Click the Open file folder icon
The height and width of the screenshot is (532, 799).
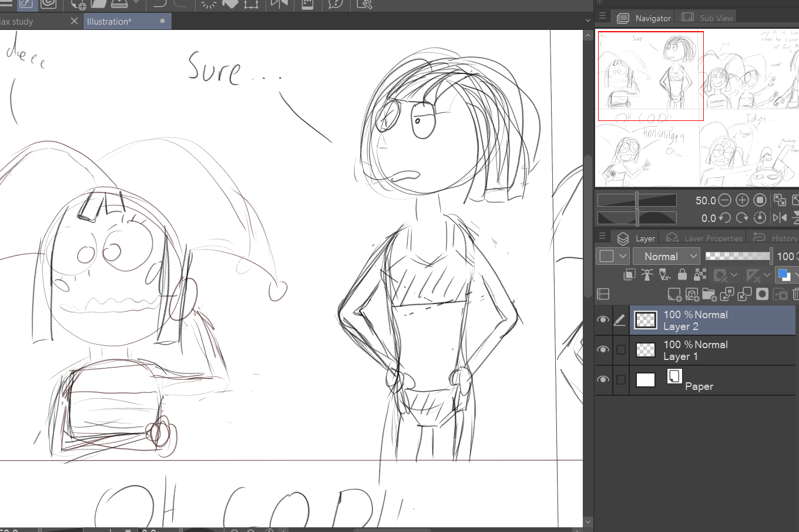tap(98, 4)
